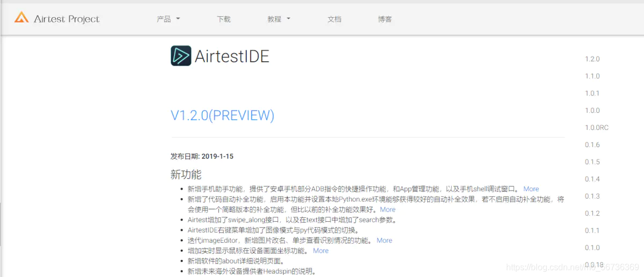This screenshot has height=277, width=644.
Task: Jump to version 0.1.1 in sidebar
Action: (x=592, y=231)
